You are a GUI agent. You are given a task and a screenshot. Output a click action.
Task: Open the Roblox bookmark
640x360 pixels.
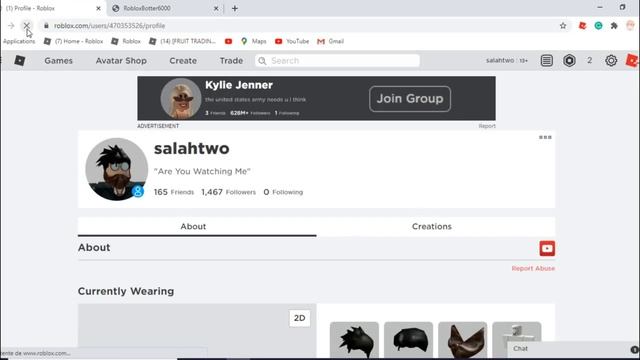click(x=126, y=41)
